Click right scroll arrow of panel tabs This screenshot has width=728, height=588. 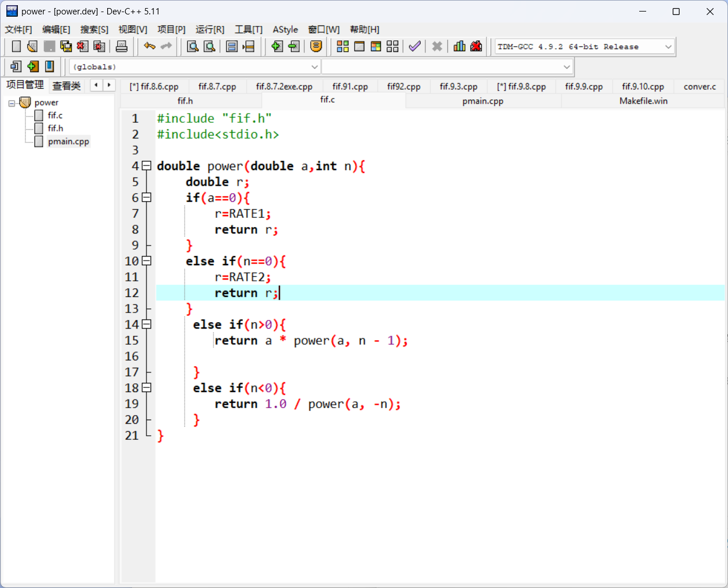[x=109, y=85]
